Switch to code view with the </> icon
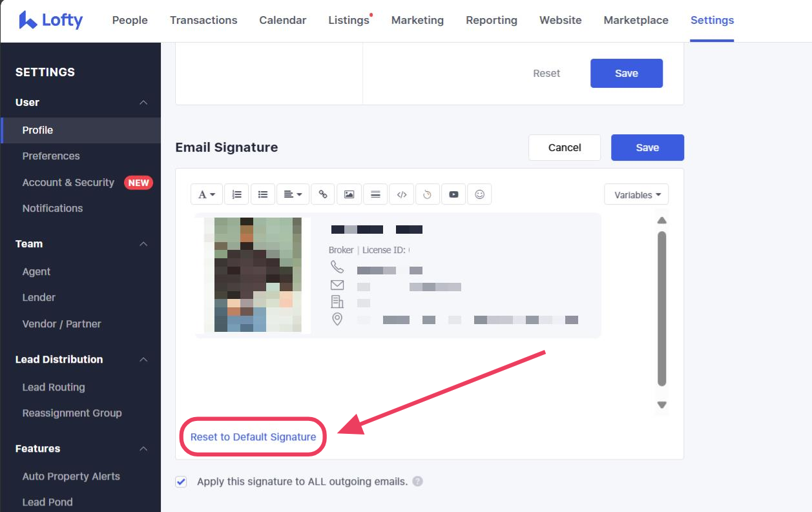 [x=402, y=194]
